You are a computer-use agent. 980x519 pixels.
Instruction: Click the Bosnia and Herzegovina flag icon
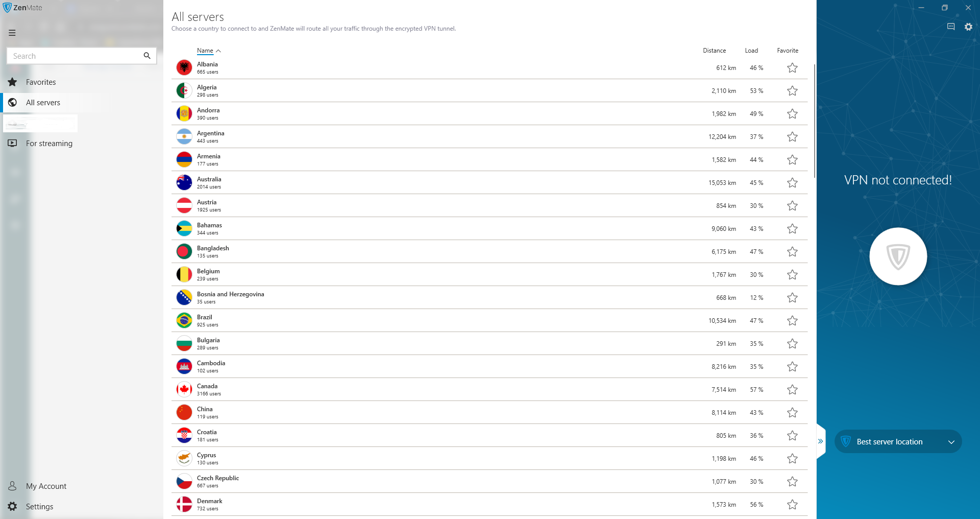click(184, 297)
